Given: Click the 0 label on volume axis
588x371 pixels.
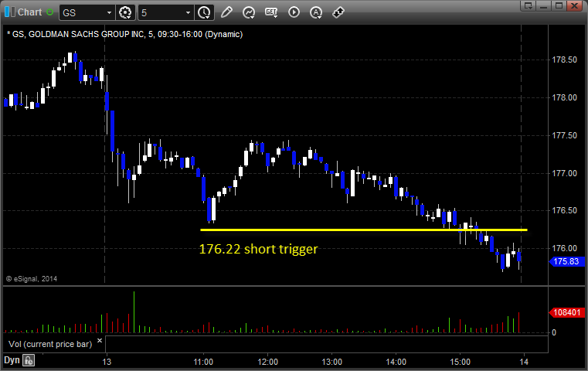Looking at the screenshot, I should 554,332.
